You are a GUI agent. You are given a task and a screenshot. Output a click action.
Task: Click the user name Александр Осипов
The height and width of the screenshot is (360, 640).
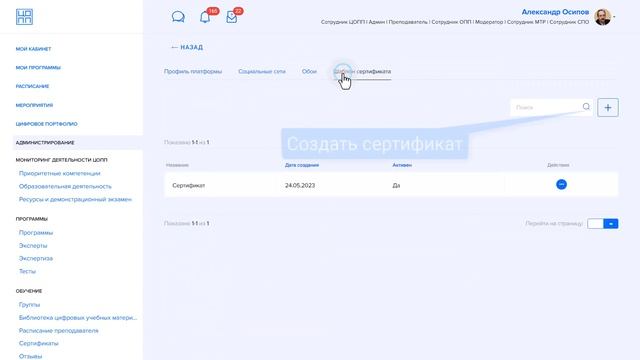[555, 12]
